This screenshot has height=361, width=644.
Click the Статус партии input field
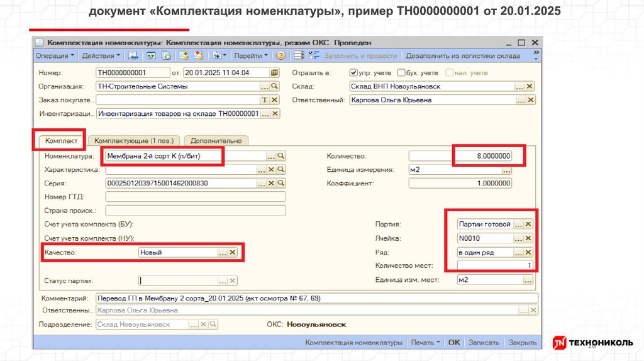[178, 281]
